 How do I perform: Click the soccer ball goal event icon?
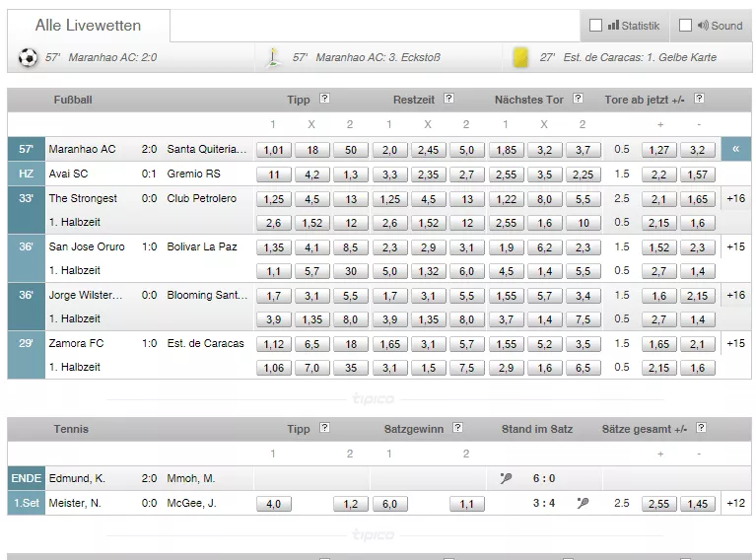point(28,57)
